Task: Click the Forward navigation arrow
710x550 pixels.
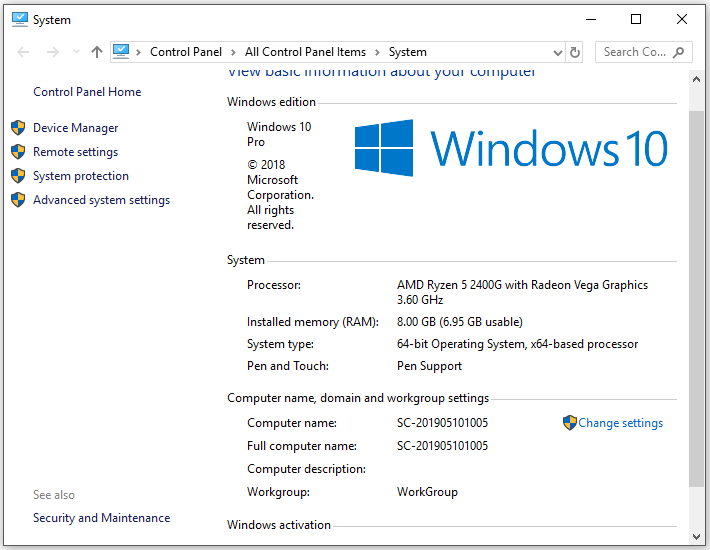Action: (x=53, y=52)
